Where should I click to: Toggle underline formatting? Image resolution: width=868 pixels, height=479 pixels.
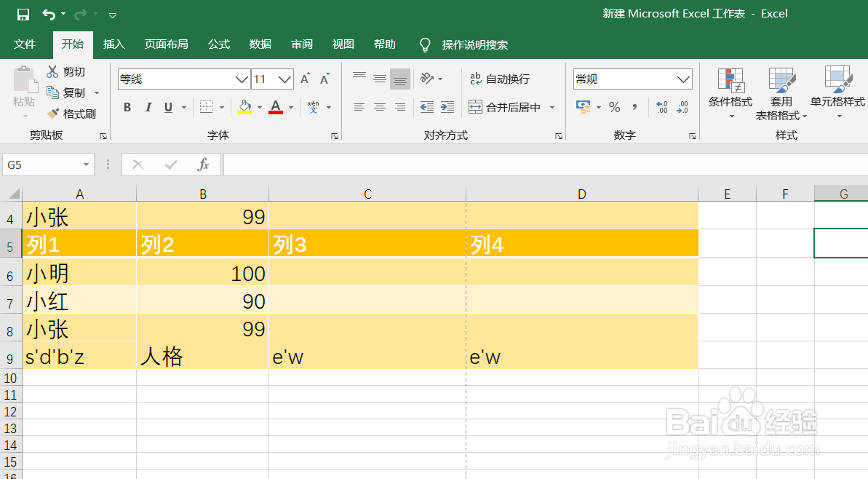168,108
